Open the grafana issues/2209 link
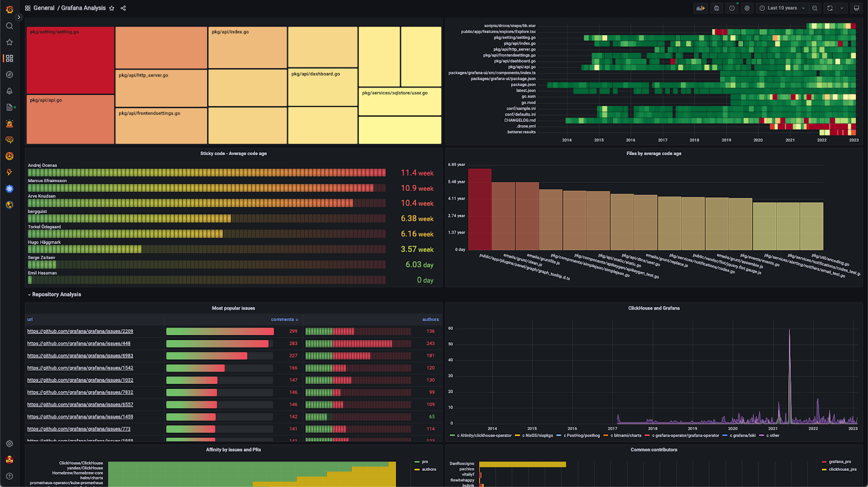Image resolution: width=868 pixels, height=487 pixels. click(x=80, y=331)
